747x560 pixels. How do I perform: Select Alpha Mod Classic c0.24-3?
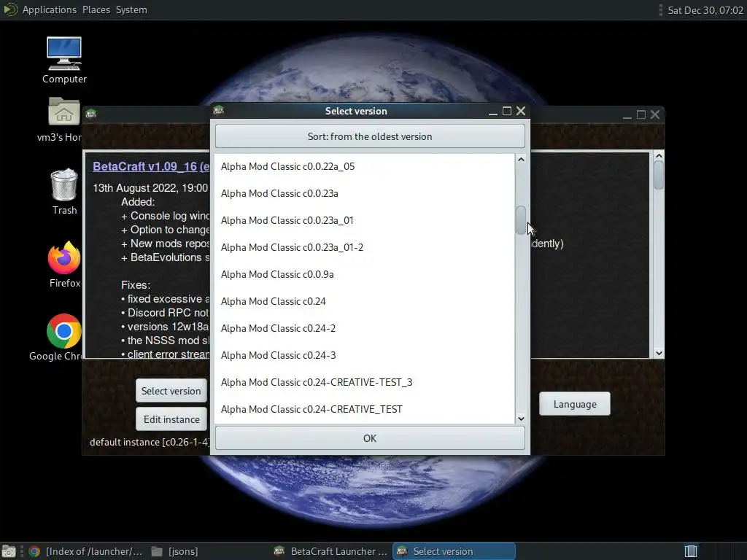point(365,355)
